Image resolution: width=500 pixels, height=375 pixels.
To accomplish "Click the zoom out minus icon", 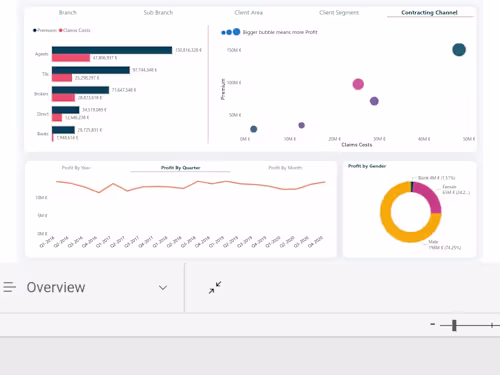I will click(x=432, y=324).
